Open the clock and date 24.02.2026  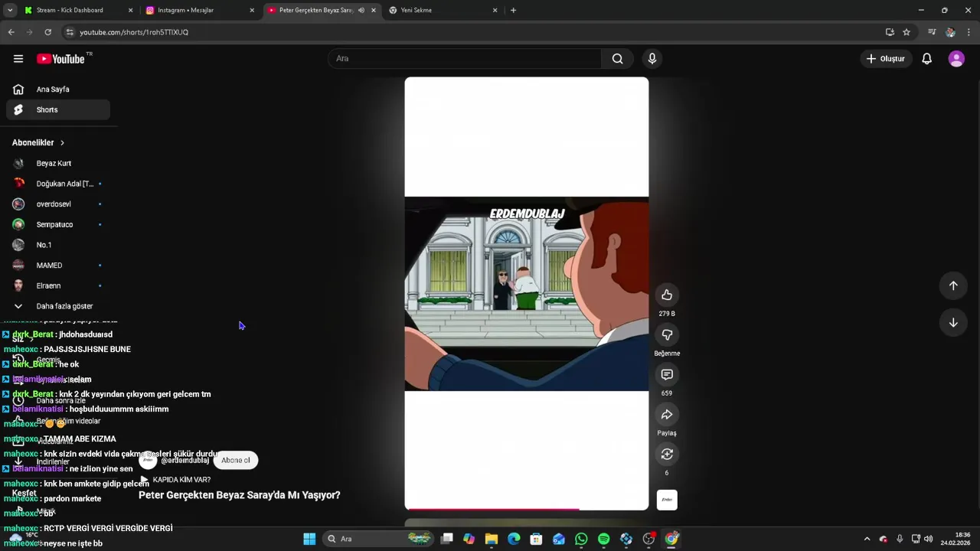955,539
